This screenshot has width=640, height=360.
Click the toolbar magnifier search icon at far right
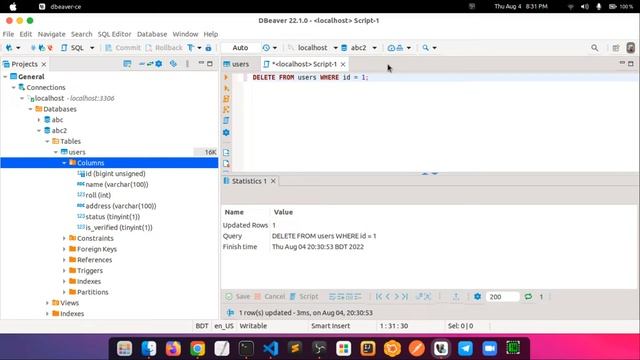(x=595, y=48)
